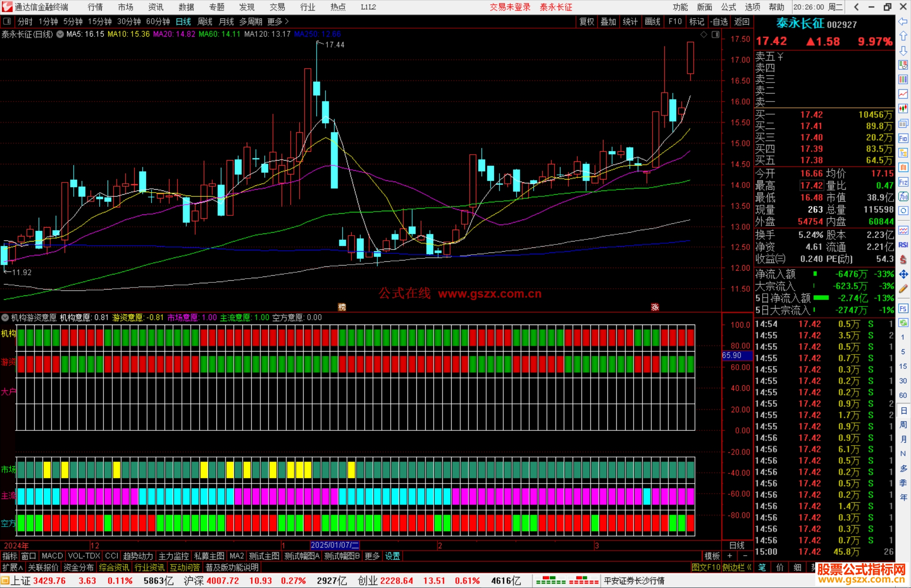Open the f(x) formula manager icon
Viewport: 911px width, 588px height.
(903, 196)
